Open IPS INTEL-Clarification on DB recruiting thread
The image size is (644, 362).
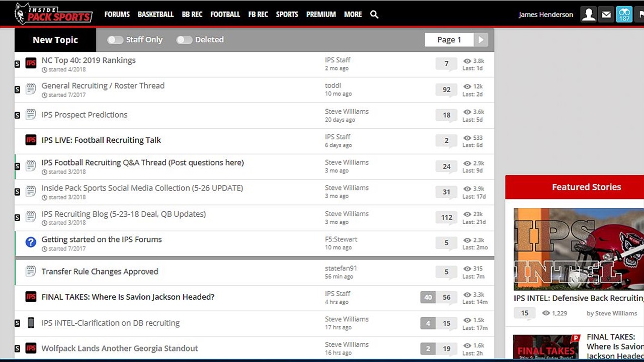click(x=110, y=323)
